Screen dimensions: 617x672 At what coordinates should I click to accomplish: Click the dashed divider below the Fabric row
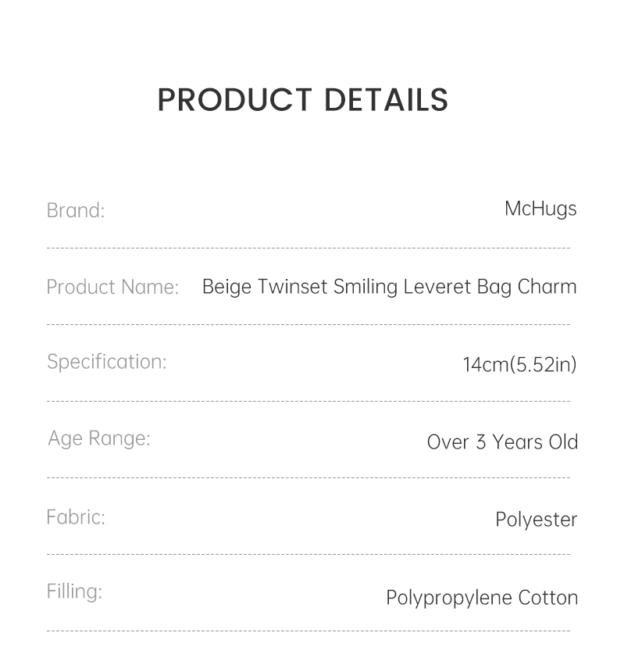(x=308, y=554)
